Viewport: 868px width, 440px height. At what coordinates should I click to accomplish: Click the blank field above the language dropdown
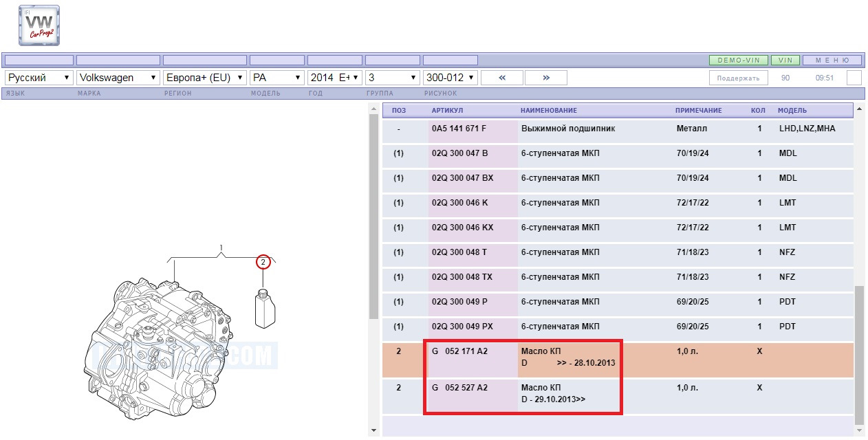pos(39,60)
